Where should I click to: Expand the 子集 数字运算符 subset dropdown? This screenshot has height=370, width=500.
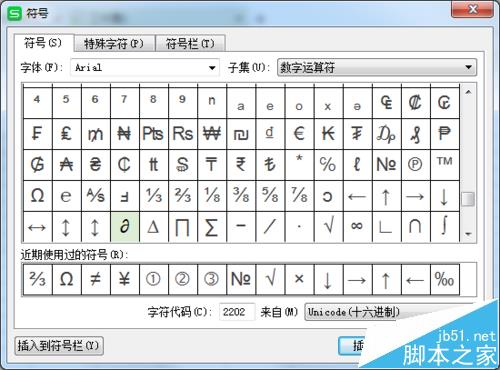click(377, 68)
